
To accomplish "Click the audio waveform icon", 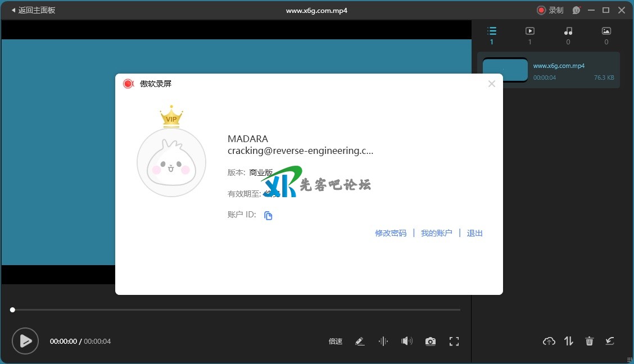I will point(383,342).
